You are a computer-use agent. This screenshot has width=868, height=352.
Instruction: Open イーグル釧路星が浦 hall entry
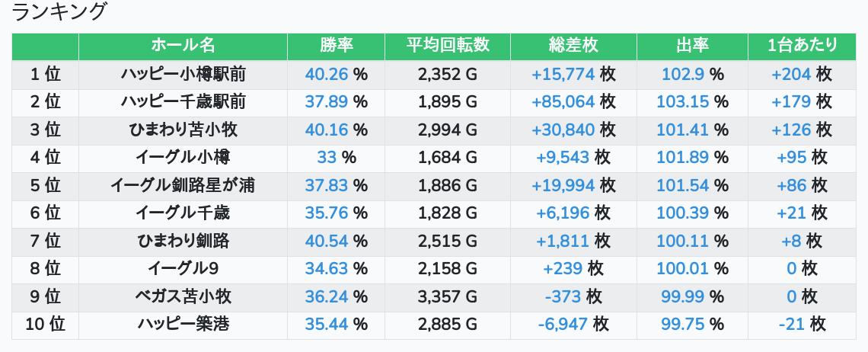(x=183, y=185)
